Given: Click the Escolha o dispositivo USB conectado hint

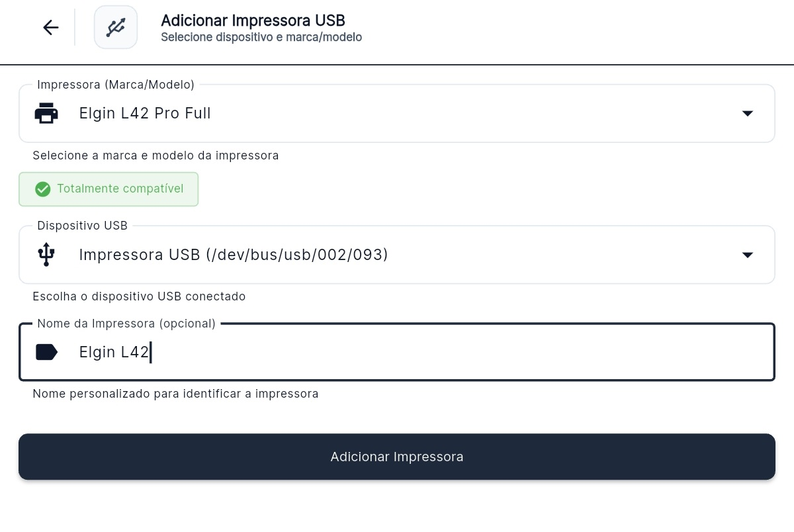Looking at the screenshot, I should tap(139, 296).
